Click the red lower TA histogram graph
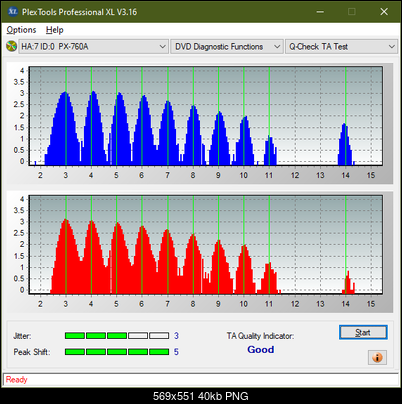The width and height of the screenshot is (402, 404). point(206,245)
